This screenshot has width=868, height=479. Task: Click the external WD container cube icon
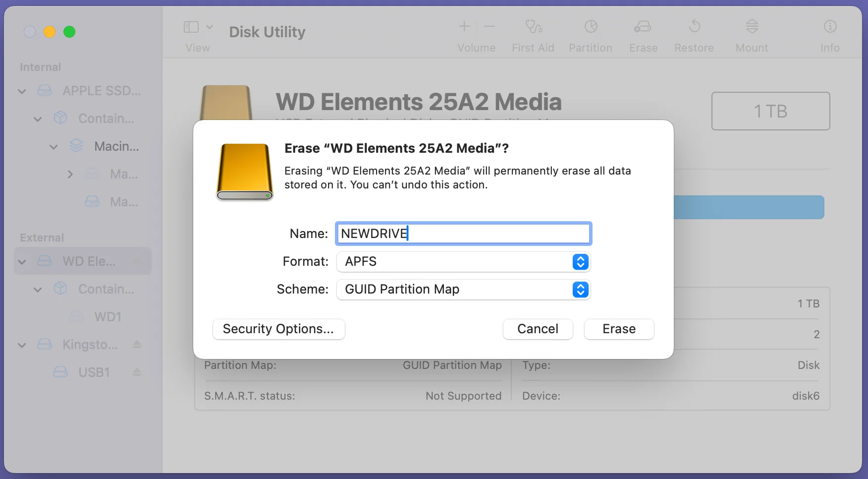tap(60, 289)
